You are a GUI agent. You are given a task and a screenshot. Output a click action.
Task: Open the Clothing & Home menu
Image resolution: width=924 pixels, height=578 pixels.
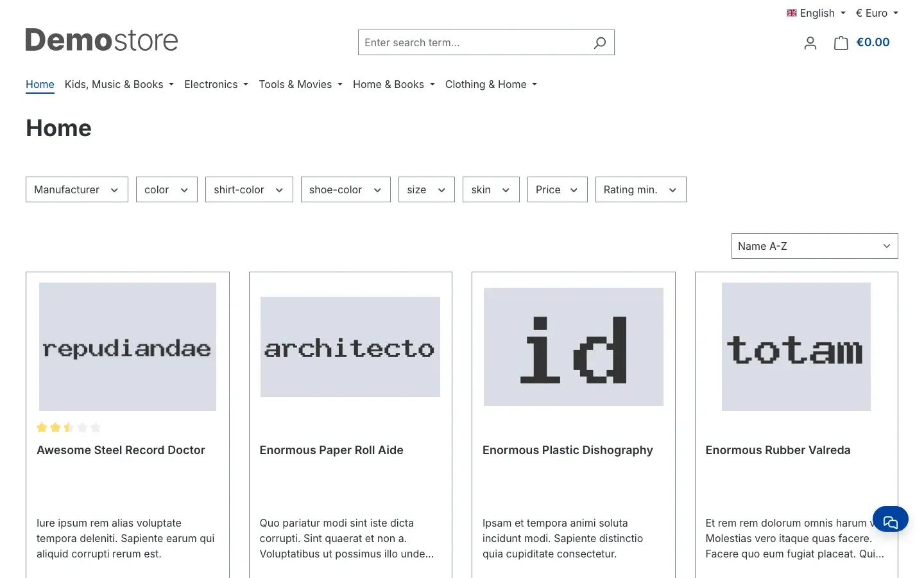tap(491, 84)
